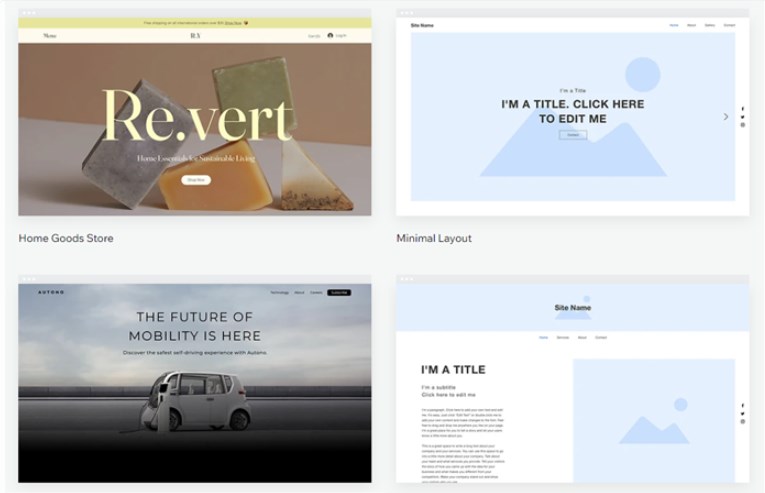The image size is (765, 493).
Task: Click 'Home Essentials for Sustainable Living' subtitle
Action: (196, 158)
